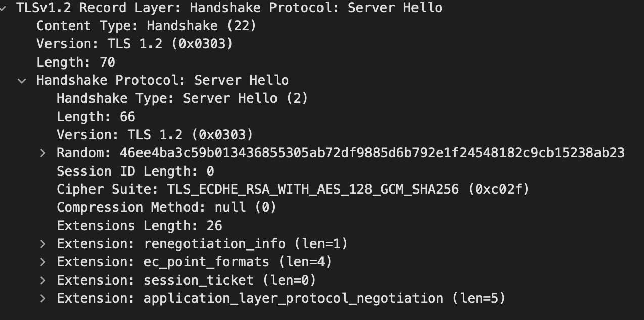The height and width of the screenshot is (320, 644).
Task: Click the session_ticket (len=0) extension text
Action: pos(229,280)
